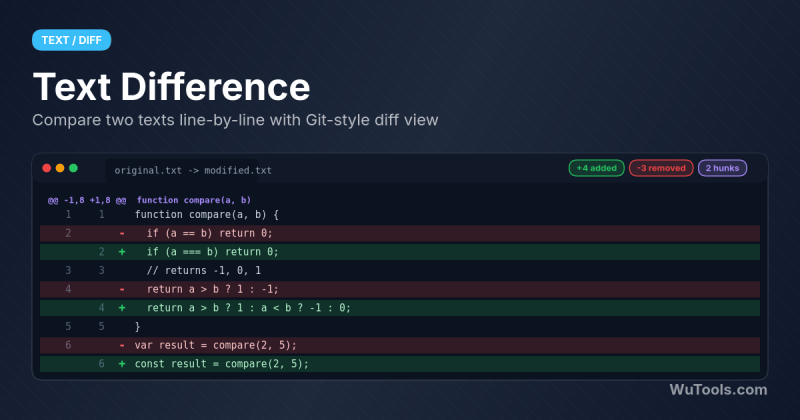Click minus marker on 'if (a == b)' row

coord(122,233)
